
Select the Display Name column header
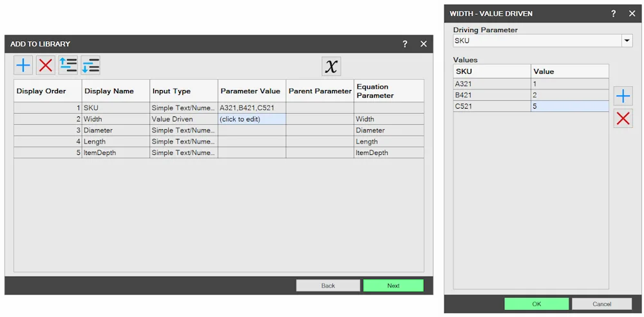click(x=116, y=91)
